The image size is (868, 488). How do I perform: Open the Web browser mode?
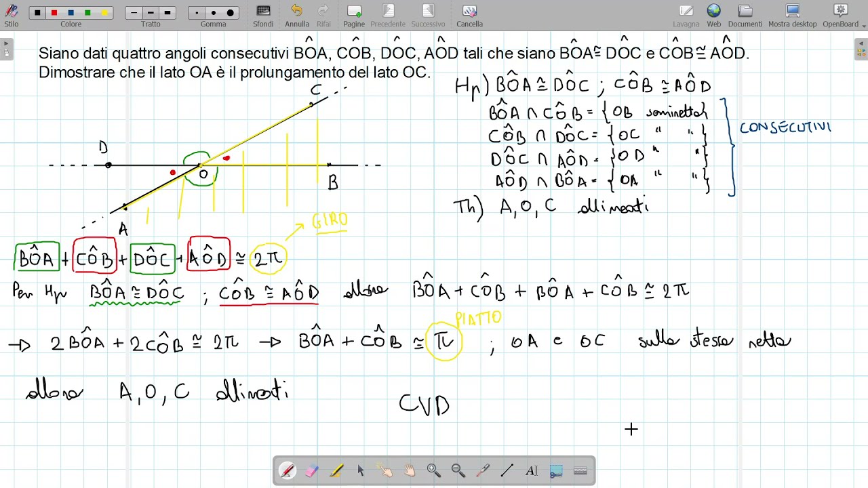714,15
